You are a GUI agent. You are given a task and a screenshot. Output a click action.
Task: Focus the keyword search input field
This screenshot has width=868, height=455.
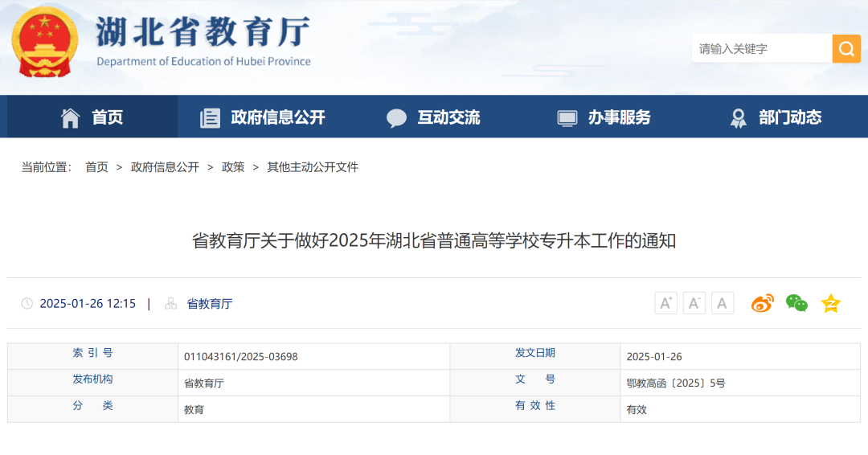(x=762, y=49)
